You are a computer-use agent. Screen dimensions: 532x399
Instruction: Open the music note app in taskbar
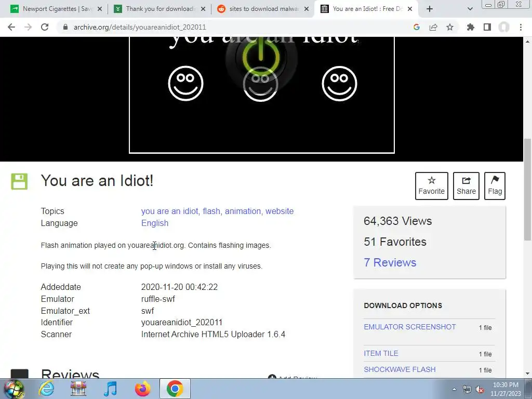click(x=110, y=389)
